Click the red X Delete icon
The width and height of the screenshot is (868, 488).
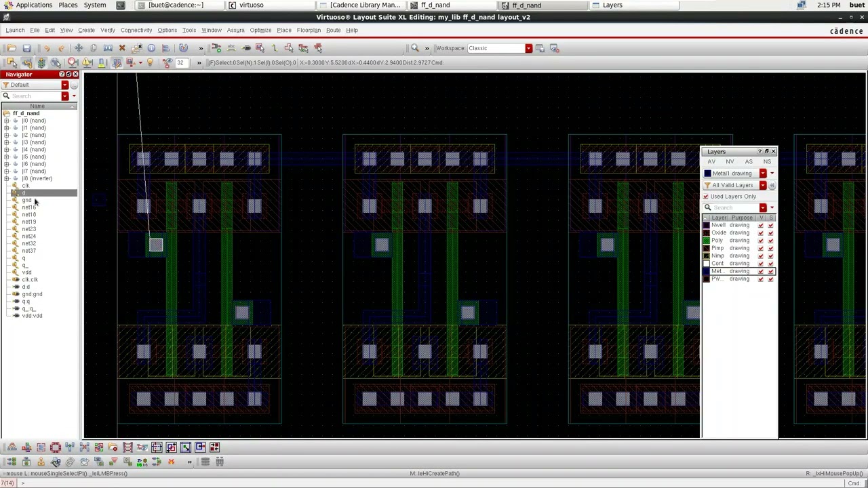tap(122, 48)
